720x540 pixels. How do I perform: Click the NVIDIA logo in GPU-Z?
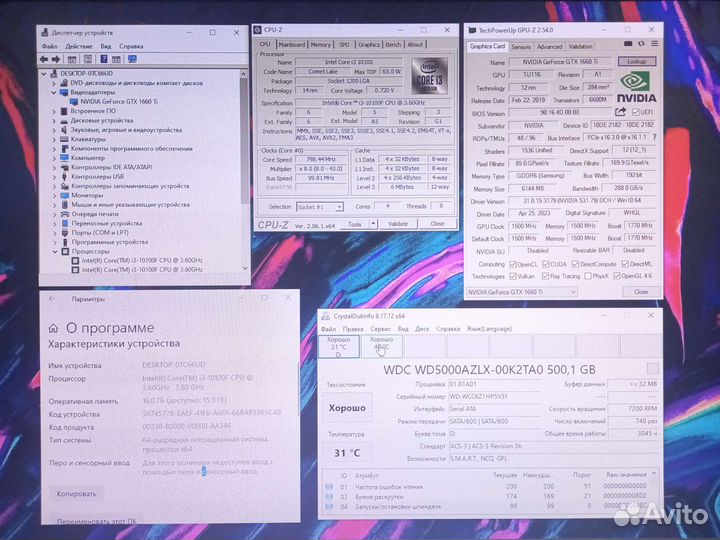(636, 87)
